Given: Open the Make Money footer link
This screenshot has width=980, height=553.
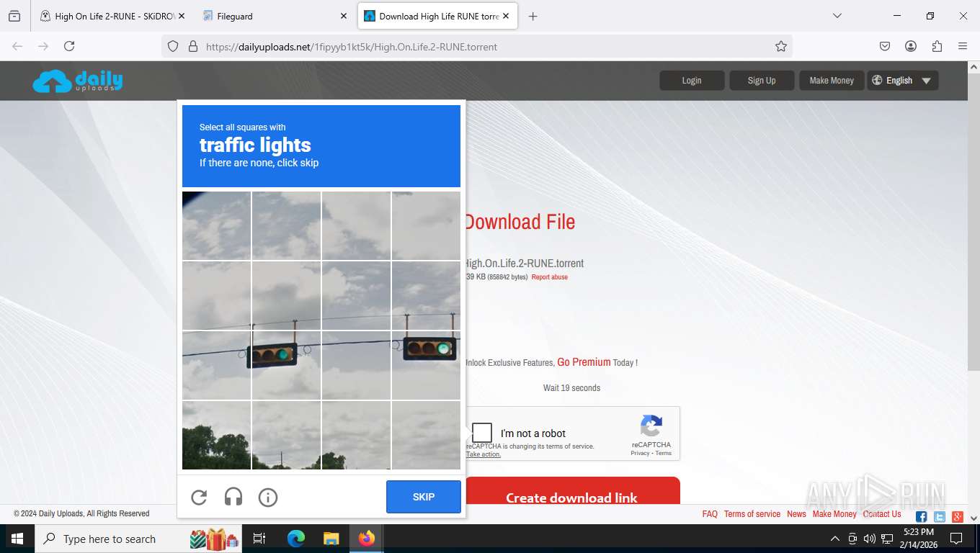Looking at the screenshot, I should pos(834,514).
